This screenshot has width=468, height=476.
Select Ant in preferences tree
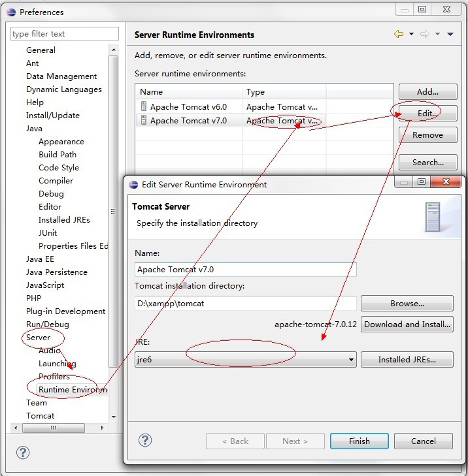pos(32,63)
